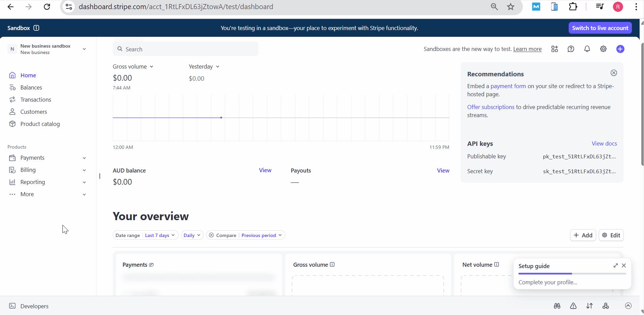This screenshot has height=315, width=644.
Task: Click the zoom magnifier icon in address bar
Action: coord(494,7)
